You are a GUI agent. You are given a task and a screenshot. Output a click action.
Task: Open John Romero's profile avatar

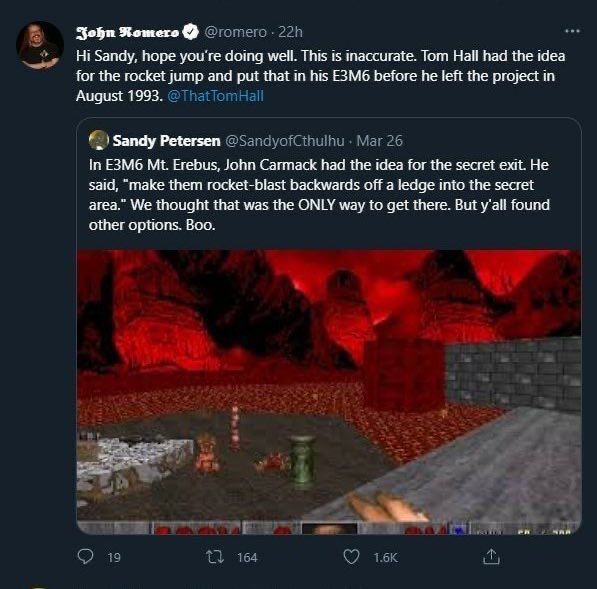click(40, 46)
